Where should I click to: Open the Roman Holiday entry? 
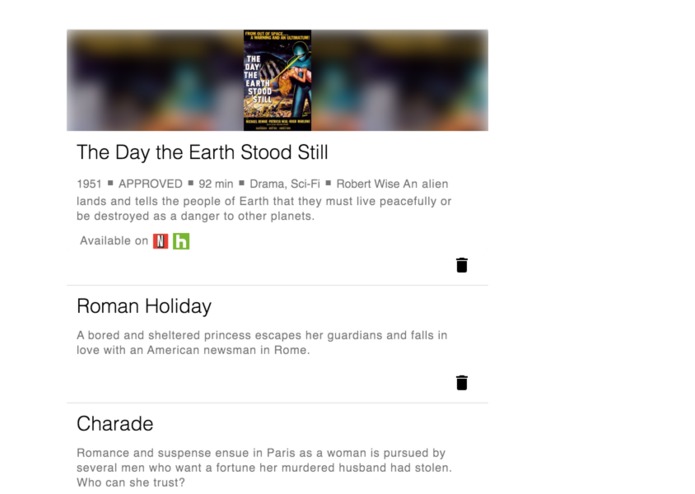144,306
